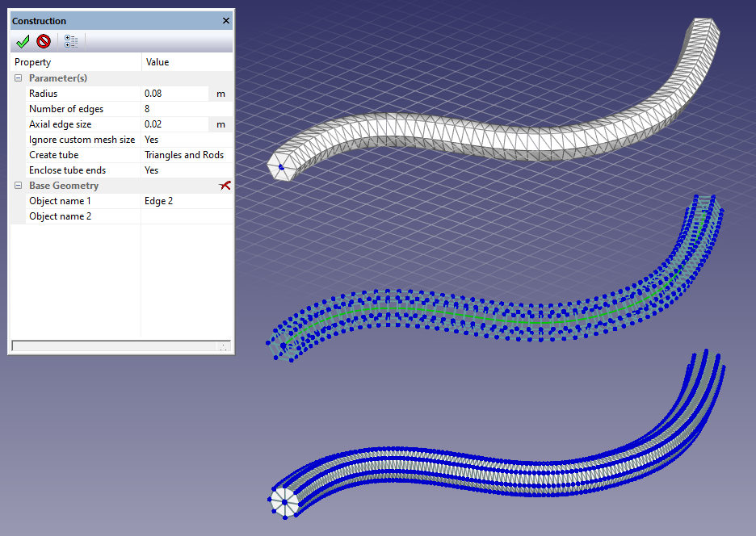The height and width of the screenshot is (536, 756).
Task: Edit the Number of edges value
Action: tap(186, 109)
